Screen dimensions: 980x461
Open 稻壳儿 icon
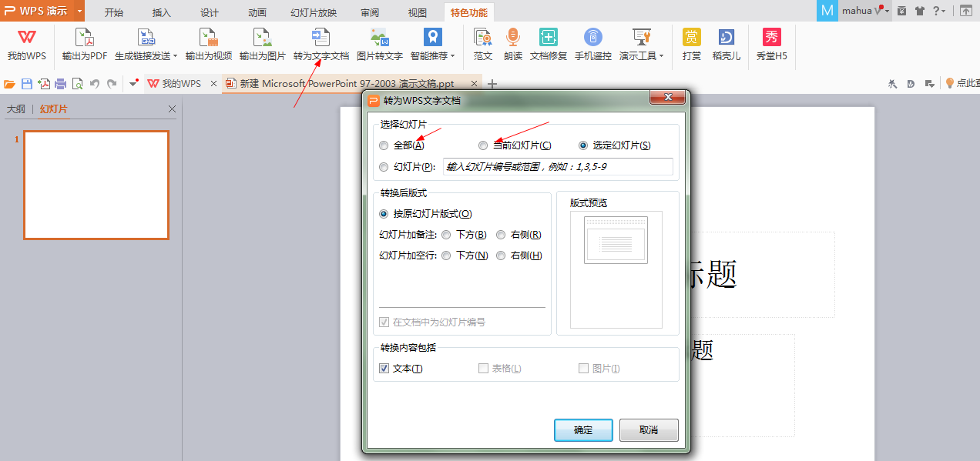point(727,37)
